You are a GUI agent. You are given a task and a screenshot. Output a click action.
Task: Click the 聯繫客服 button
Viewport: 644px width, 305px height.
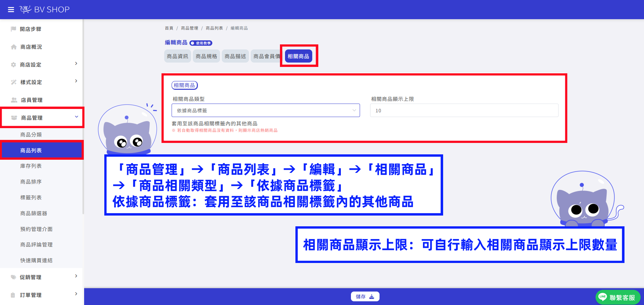pos(618,297)
